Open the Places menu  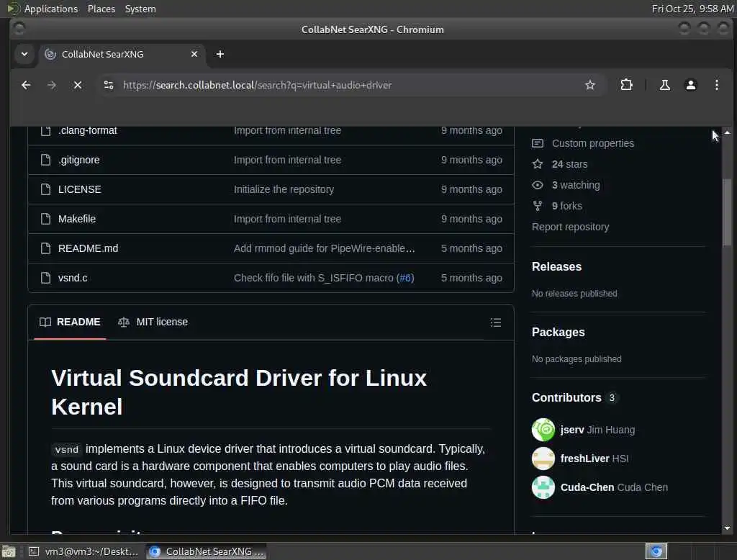(101, 9)
